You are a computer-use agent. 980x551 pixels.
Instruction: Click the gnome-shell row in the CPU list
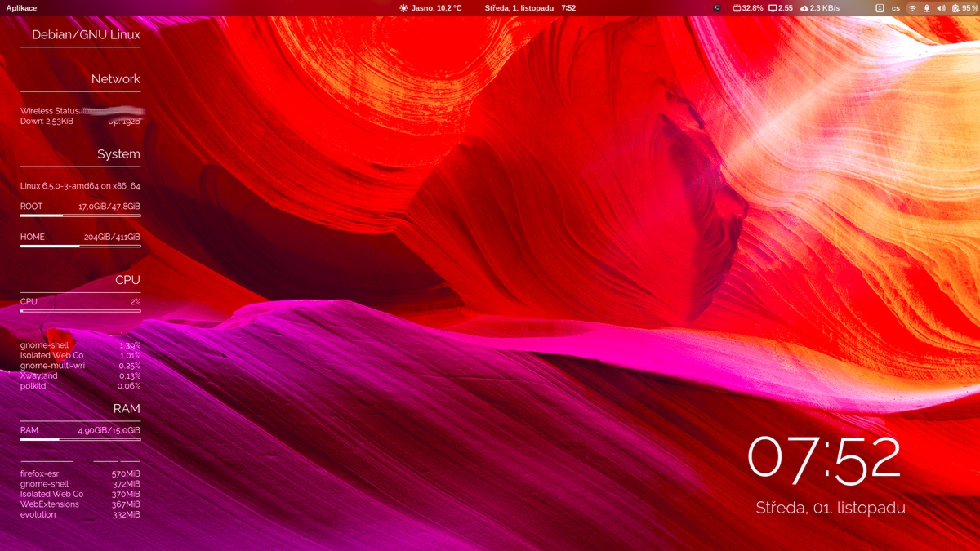point(80,345)
